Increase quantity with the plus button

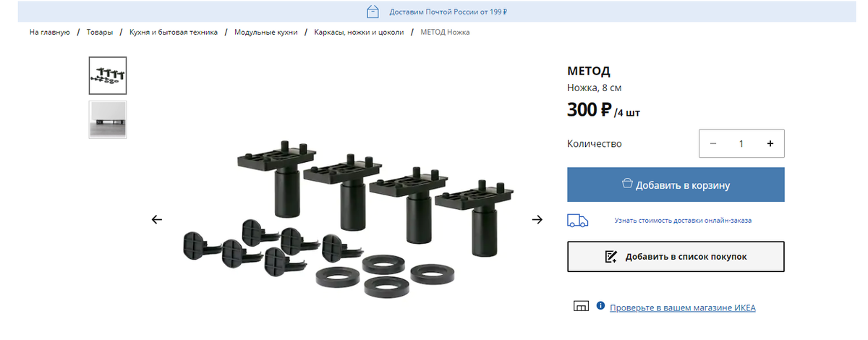(x=770, y=143)
